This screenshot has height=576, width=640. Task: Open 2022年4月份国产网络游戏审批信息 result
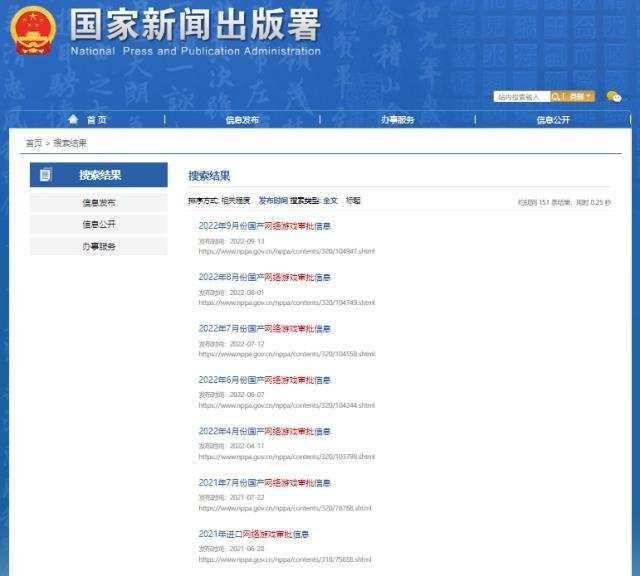[x=264, y=431]
